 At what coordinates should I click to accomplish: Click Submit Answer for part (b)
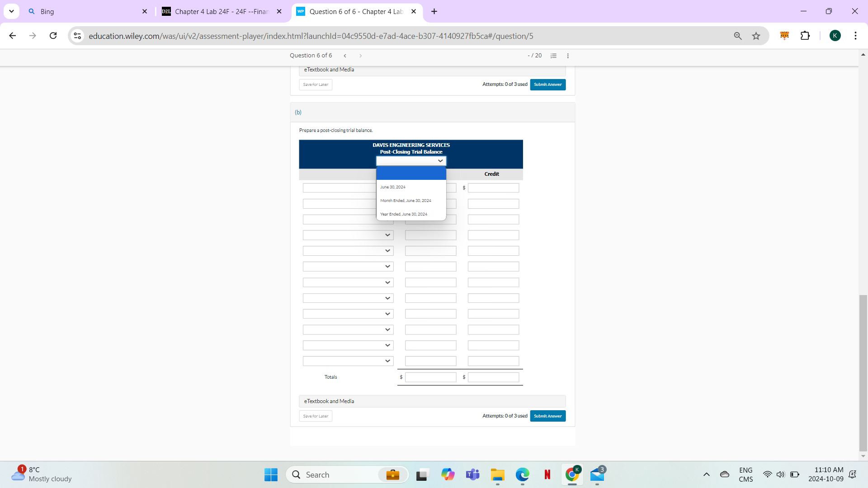[x=547, y=416]
